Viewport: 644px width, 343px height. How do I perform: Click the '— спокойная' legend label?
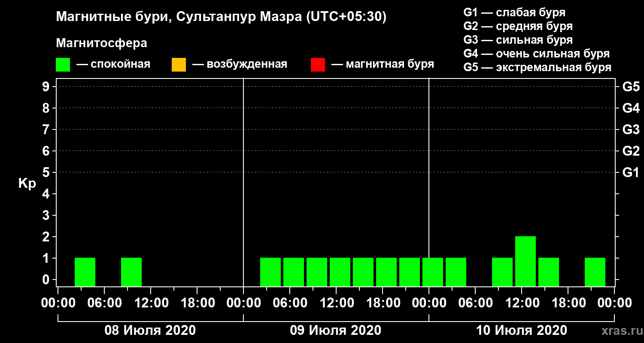(x=113, y=64)
